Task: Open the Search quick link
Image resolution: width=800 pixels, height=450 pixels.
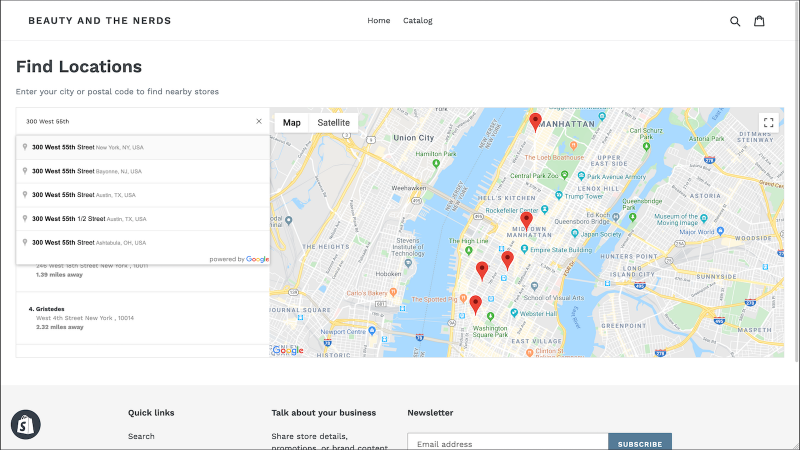Action: 141,436
